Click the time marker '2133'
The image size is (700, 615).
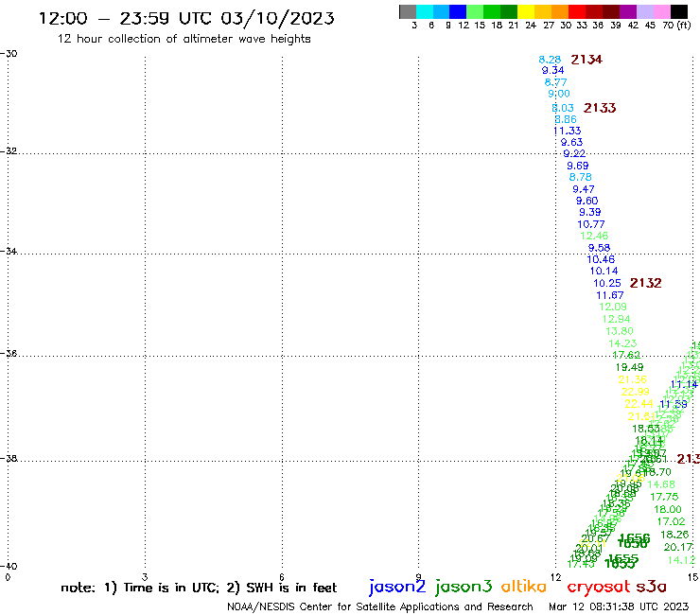pos(600,108)
